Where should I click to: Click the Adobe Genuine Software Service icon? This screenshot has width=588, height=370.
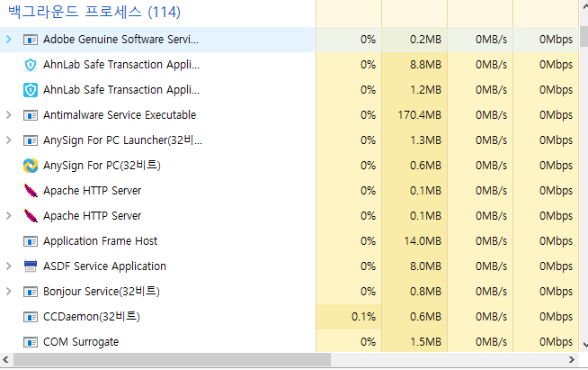(31, 40)
